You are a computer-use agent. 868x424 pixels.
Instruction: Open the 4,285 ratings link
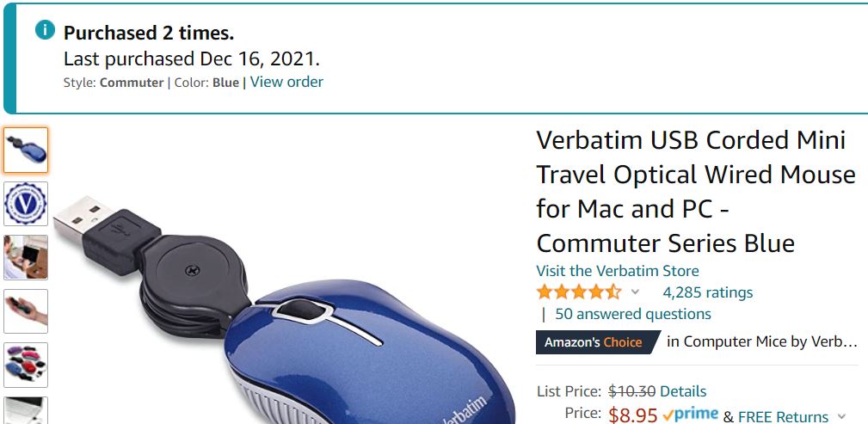pyautogui.click(x=707, y=292)
